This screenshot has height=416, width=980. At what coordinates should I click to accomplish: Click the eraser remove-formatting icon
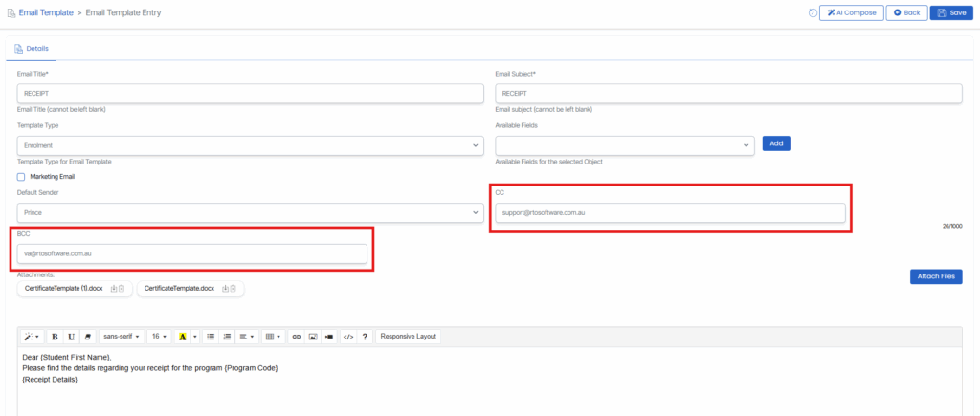(x=87, y=337)
